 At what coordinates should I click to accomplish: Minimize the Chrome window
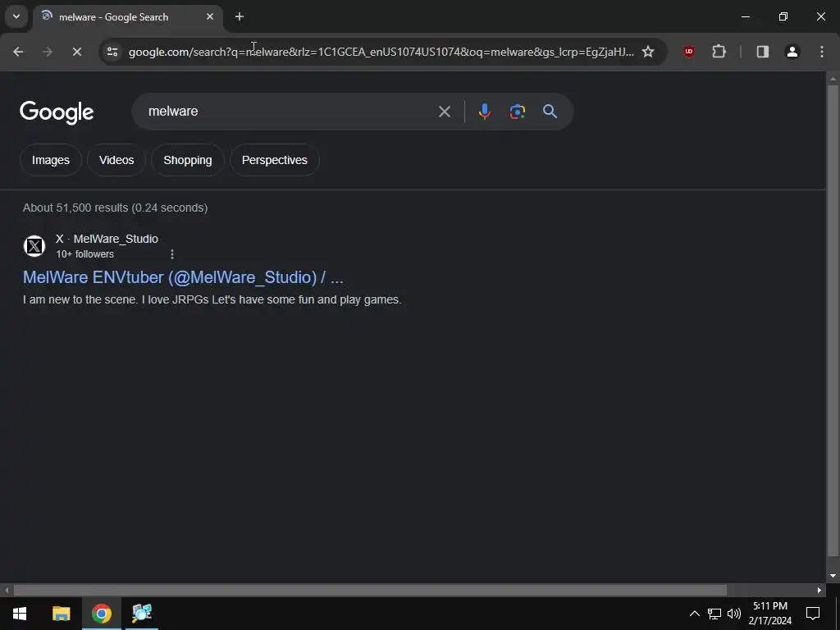pyautogui.click(x=745, y=16)
